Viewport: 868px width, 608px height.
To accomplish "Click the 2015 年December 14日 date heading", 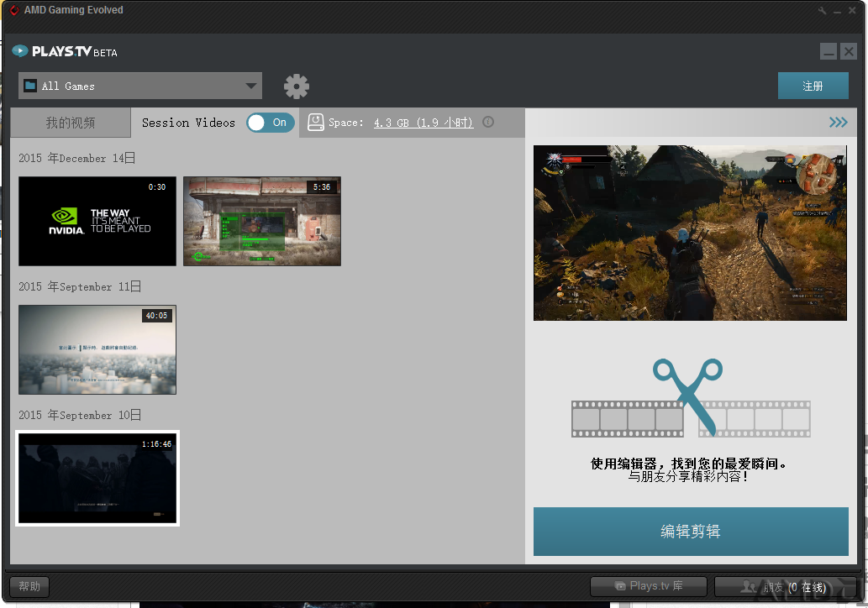I will coord(77,158).
